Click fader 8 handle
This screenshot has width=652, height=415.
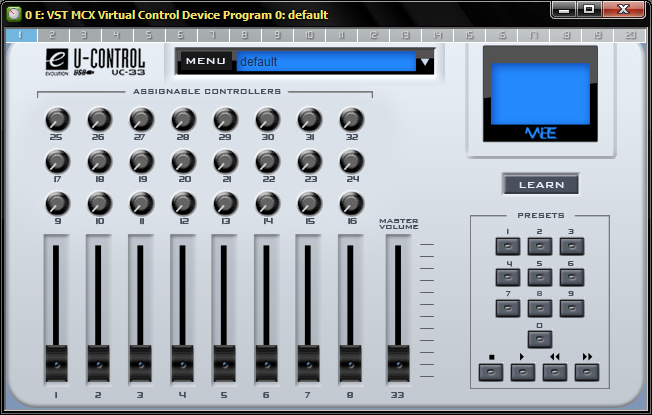coord(351,363)
